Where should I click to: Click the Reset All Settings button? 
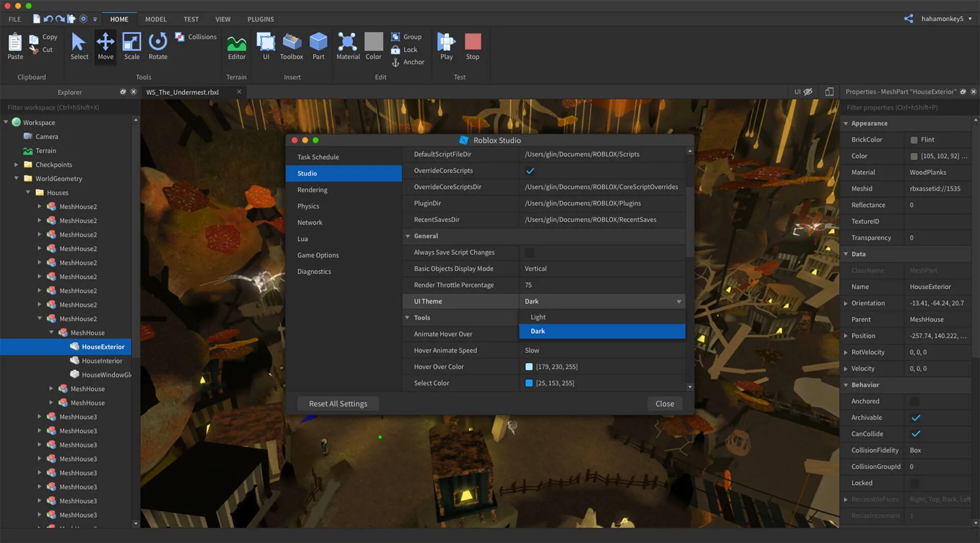[x=338, y=403]
